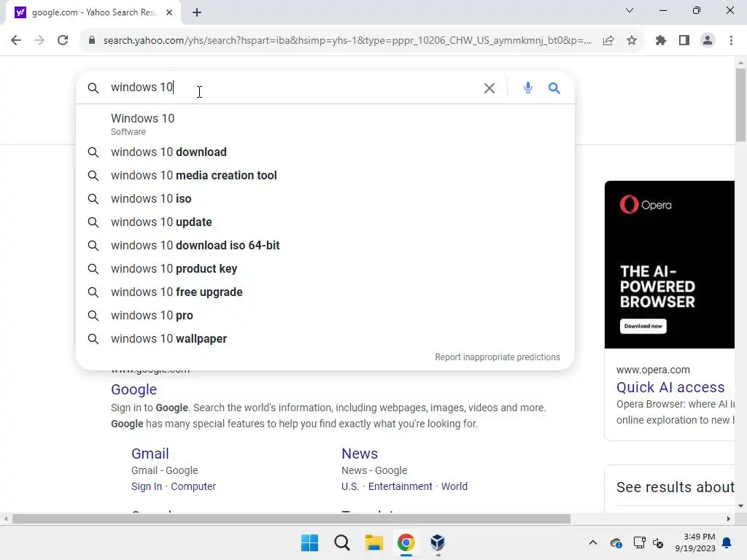Go back with the browser back arrow
Viewport: 747px width, 560px height.
pyautogui.click(x=16, y=40)
